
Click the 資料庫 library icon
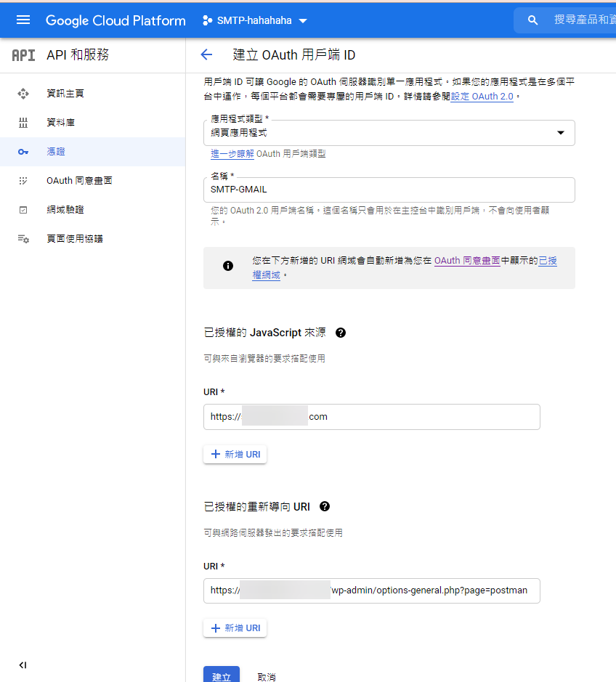pyautogui.click(x=23, y=123)
